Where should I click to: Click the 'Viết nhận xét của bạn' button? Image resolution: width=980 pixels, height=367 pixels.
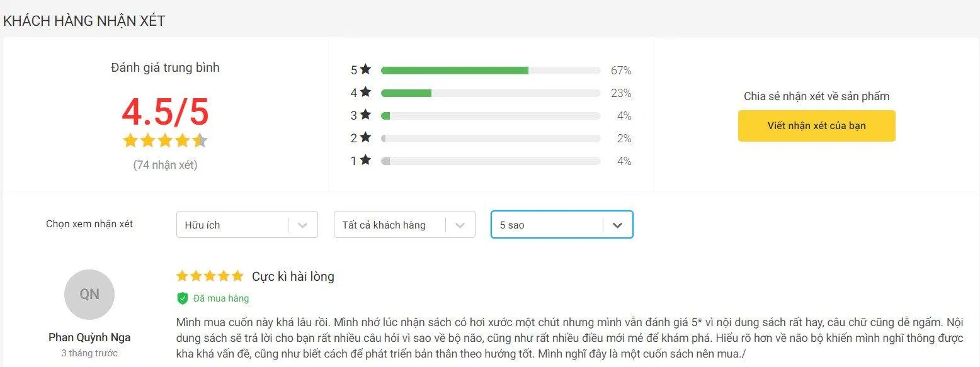(816, 125)
